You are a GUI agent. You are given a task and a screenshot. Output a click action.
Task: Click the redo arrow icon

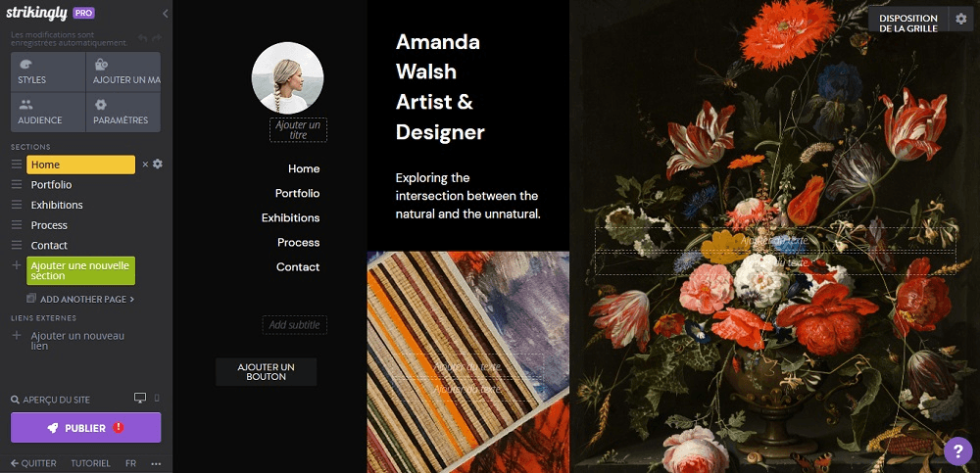pos(156,39)
